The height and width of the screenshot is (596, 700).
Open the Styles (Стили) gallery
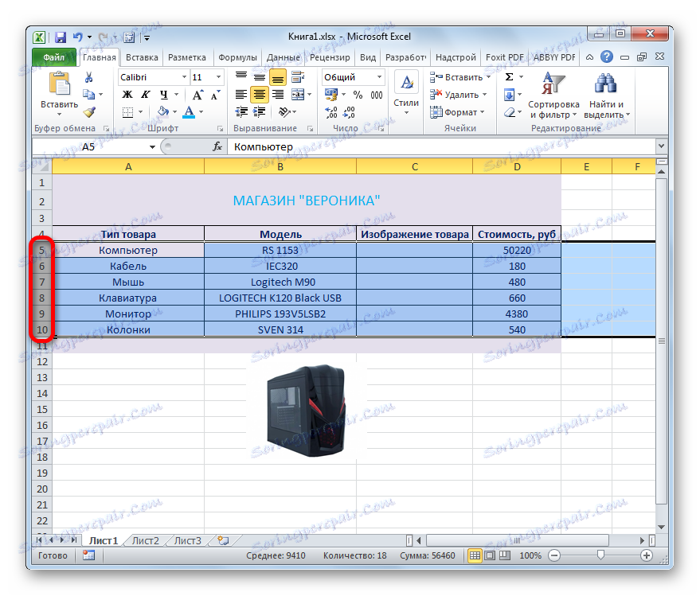[x=406, y=93]
